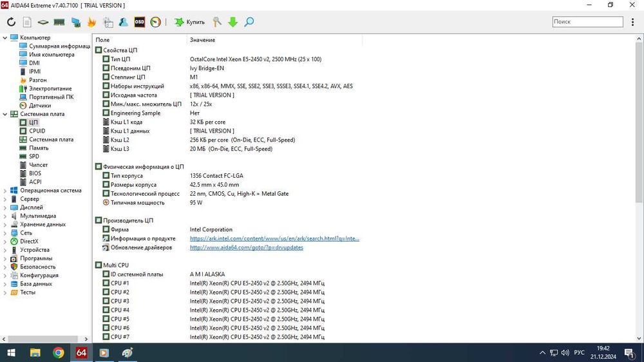The height and width of the screenshot is (362, 644).
Task: Select Устройства tree item
Action: (30, 250)
